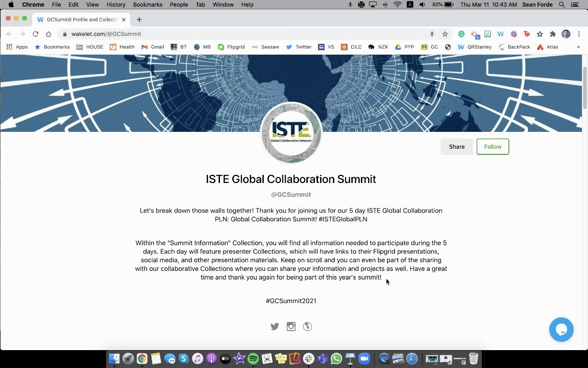
Task: Bookmark this page with the star icon
Action: pos(445,34)
